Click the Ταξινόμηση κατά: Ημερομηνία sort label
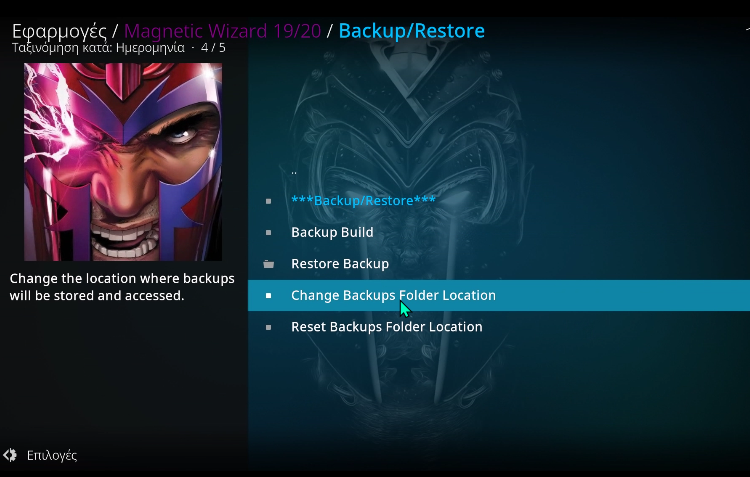750x477 pixels. 98,48
